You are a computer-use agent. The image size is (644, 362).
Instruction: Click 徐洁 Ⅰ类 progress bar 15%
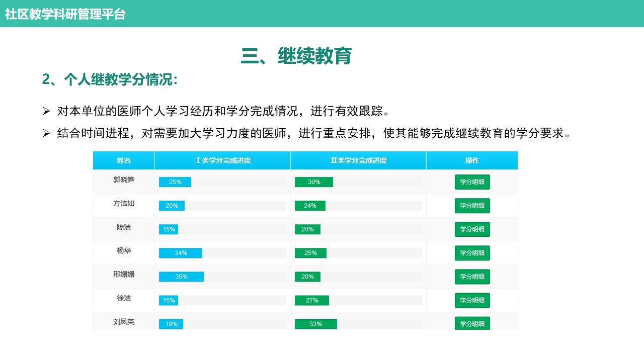[169, 300]
